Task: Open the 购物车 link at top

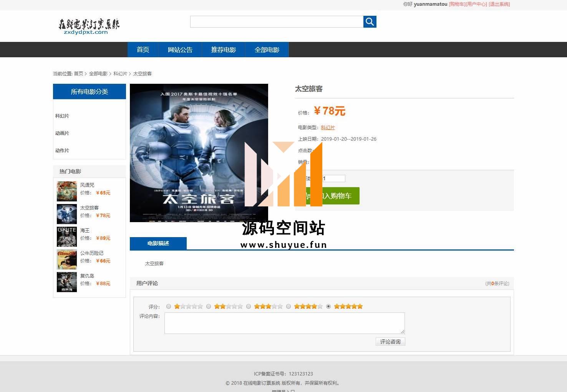Action: pyautogui.click(x=457, y=4)
